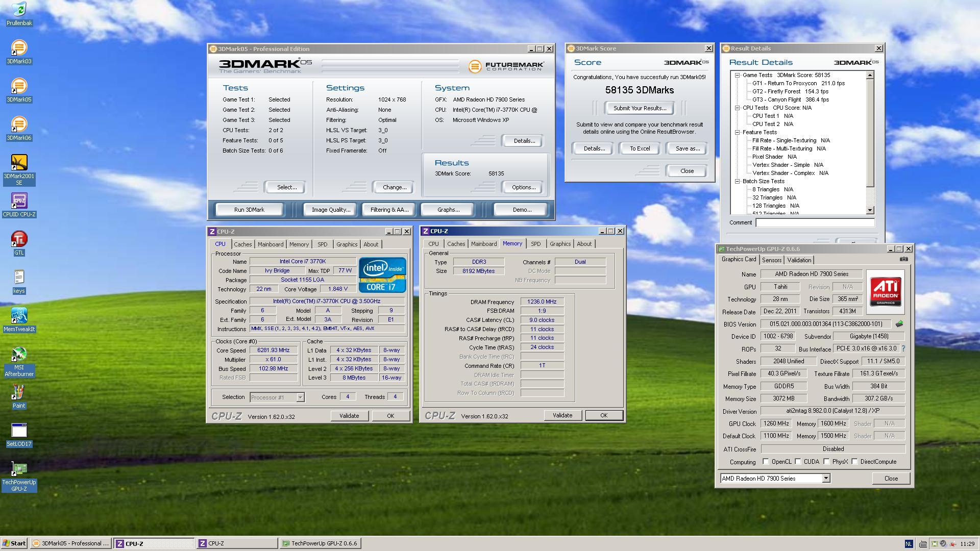Click the GPU-Z screenshot camera icon
Image resolution: width=980 pixels, height=551 pixels.
(x=903, y=259)
